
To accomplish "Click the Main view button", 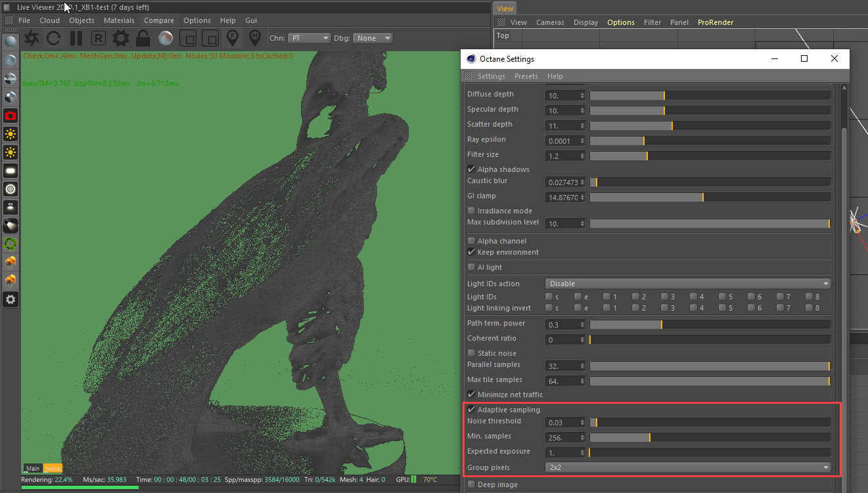I will pyautogui.click(x=33, y=468).
